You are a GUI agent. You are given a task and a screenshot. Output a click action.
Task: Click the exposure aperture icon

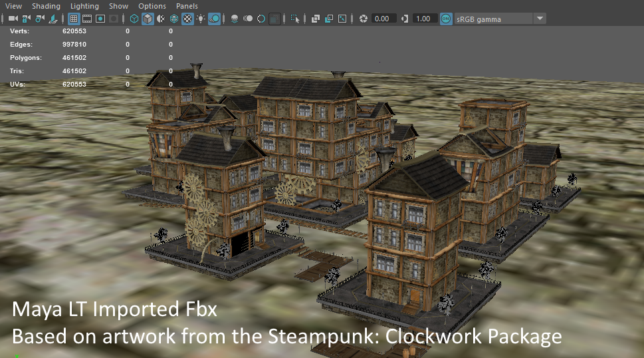(363, 19)
